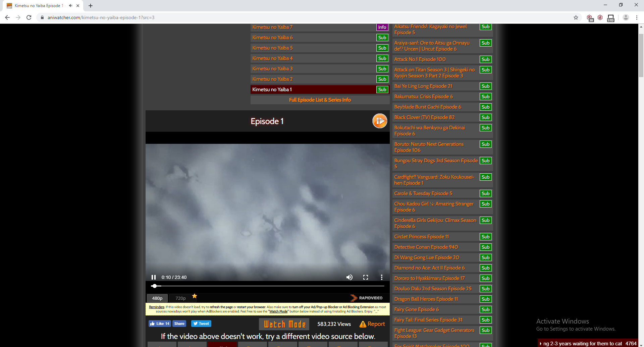Select current Kimetsu no Yaiba 1 row
The image size is (644, 347).
(320, 90)
